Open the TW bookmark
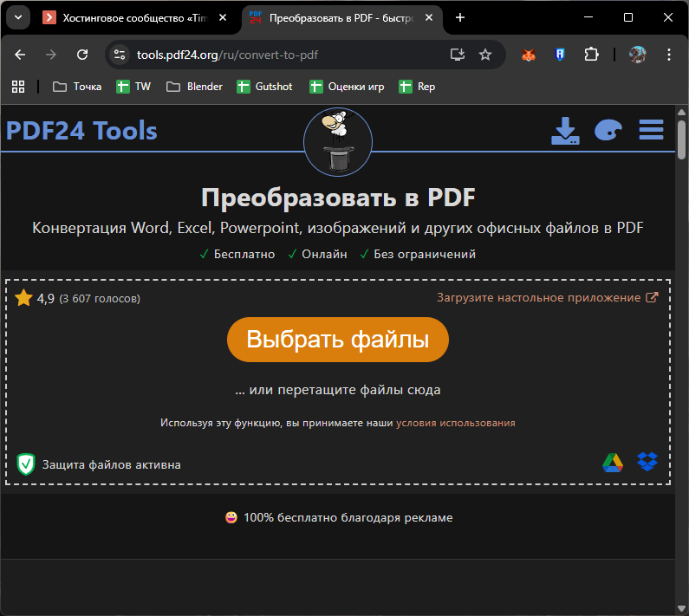This screenshot has width=689, height=616. pos(133,87)
